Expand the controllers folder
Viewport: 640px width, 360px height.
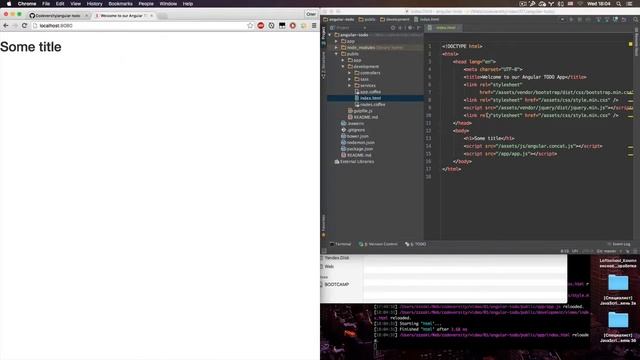pyautogui.click(x=350, y=73)
